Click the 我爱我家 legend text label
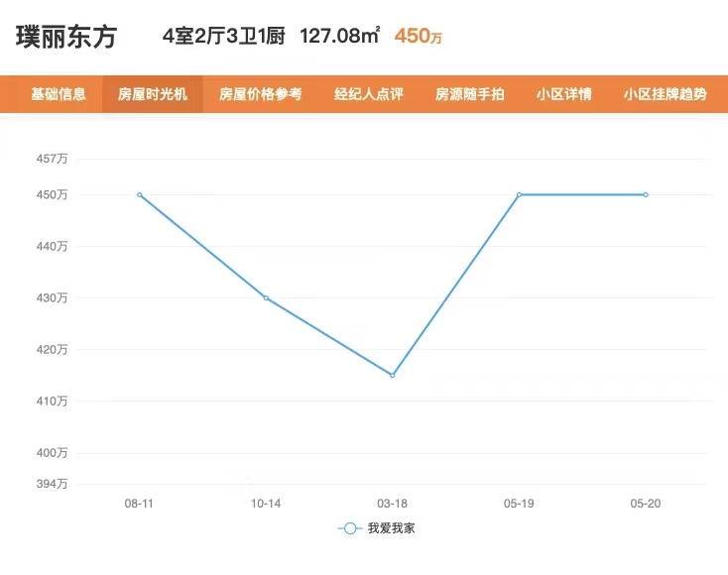Screen dimensions: 728x575 [391, 528]
